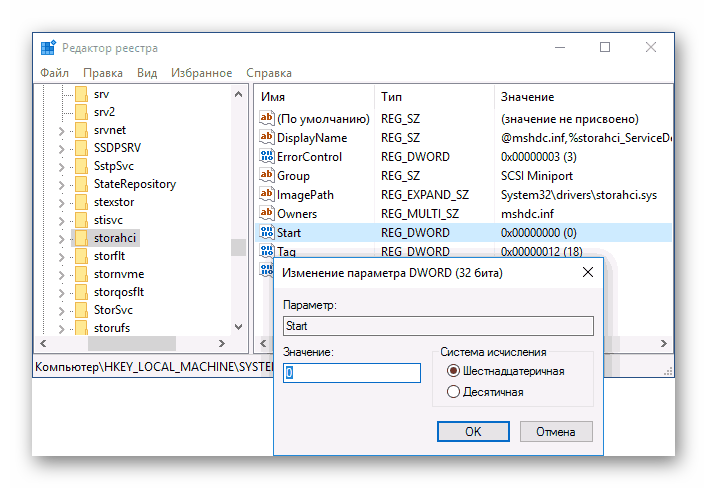The width and height of the screenshot is (707, 488).
Task: Click the SSDPSRV folder icon
Action: coord(82,148)
